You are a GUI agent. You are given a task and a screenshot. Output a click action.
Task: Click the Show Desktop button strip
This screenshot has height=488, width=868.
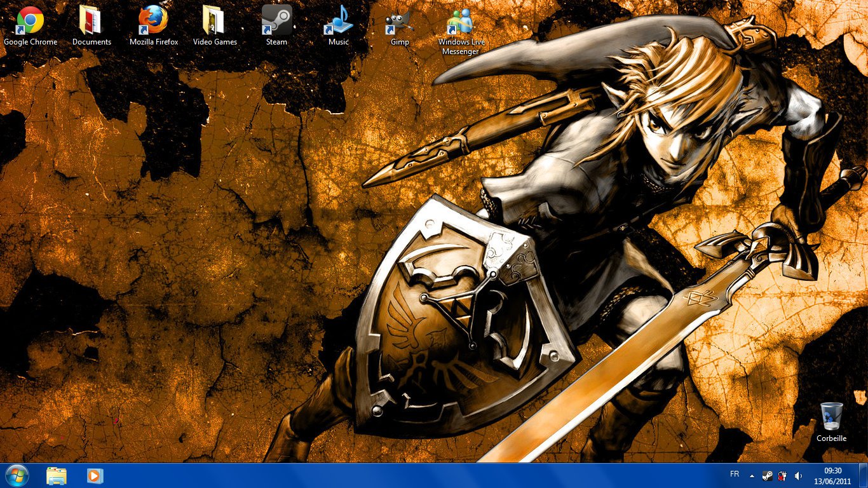pyautogui.click(x=863, y=475)
